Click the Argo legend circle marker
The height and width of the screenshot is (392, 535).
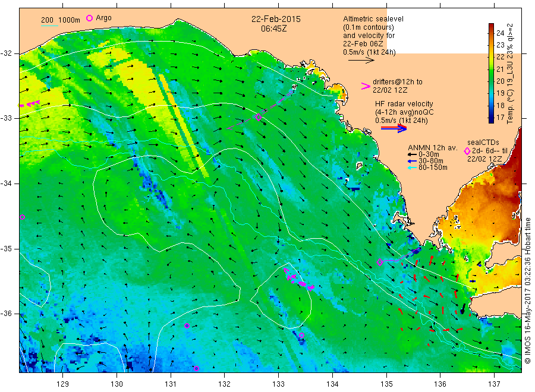point(89,18)
